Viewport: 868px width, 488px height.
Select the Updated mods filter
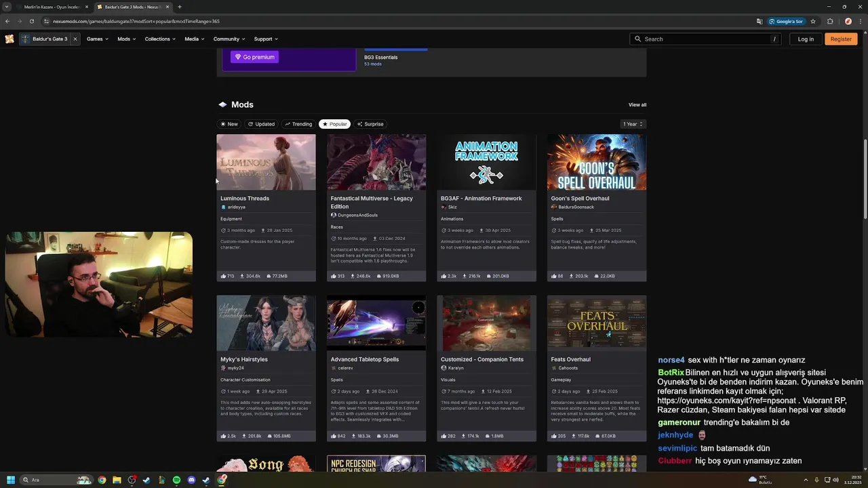261,124
